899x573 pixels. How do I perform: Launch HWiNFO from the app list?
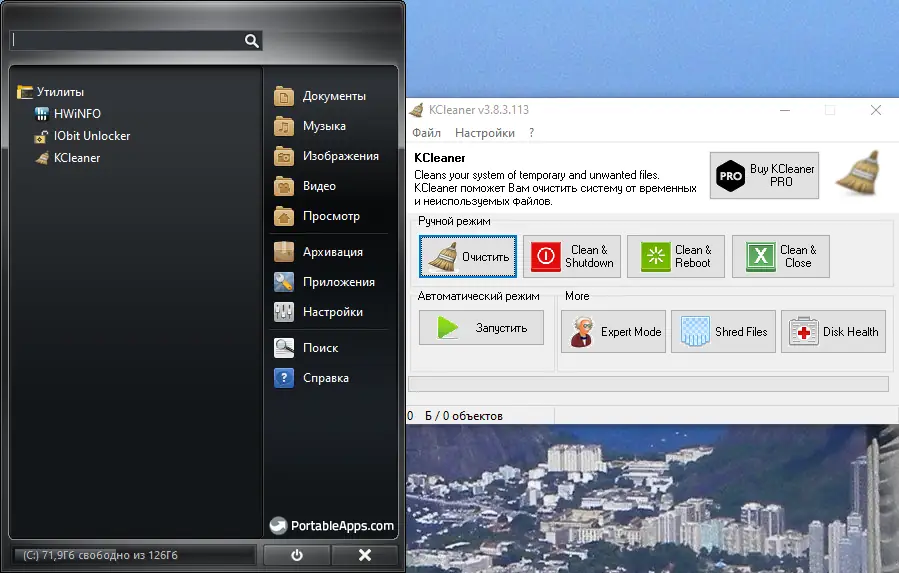coord(68,114)
